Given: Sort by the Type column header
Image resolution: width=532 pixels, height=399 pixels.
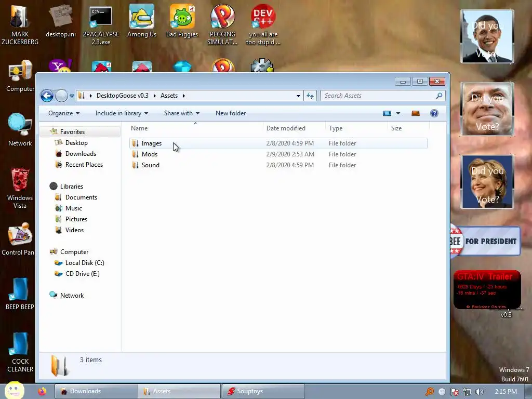Looking at the screenshot, I should click(x=356, y=128).
